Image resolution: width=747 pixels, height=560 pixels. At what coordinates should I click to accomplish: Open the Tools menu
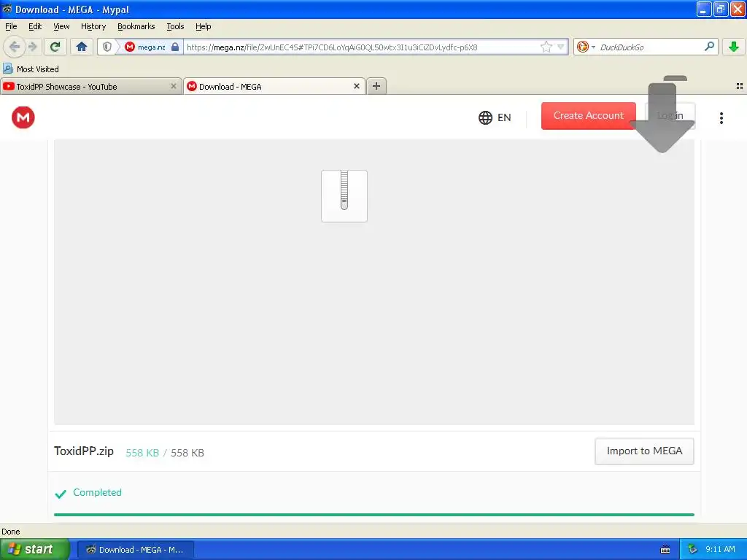(x=175, y=26)
